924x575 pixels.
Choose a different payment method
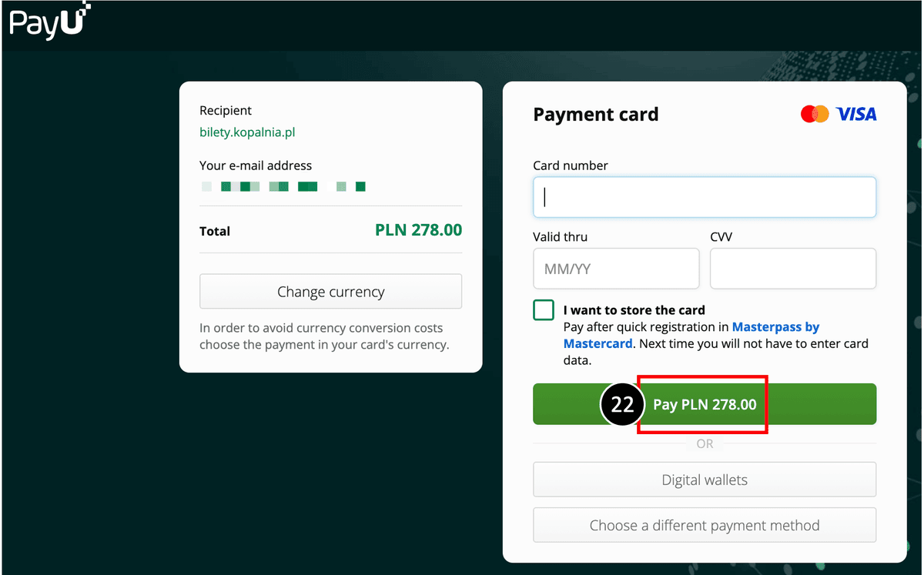pyautogui.click(x=705, y=525)
